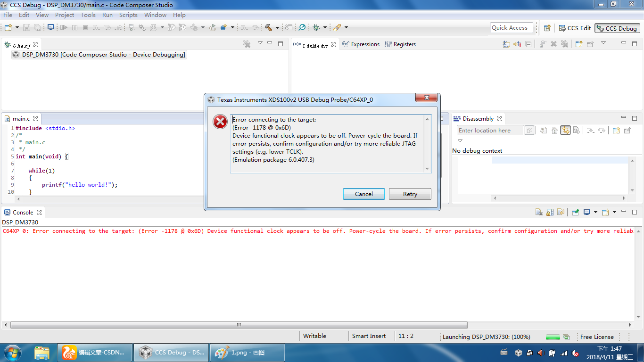Open the File menu
This screenshot has height=362, width=644.
click(8, 15)
